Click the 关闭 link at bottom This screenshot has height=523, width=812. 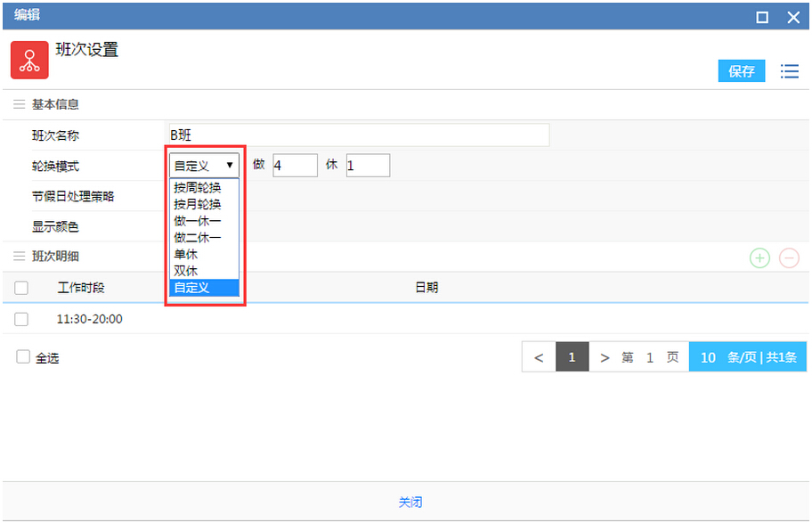(410, 503)
